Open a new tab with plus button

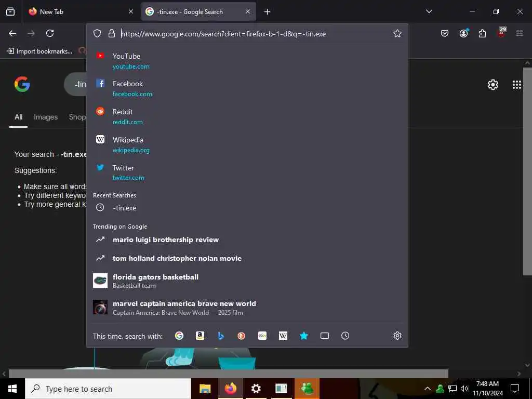268,12
